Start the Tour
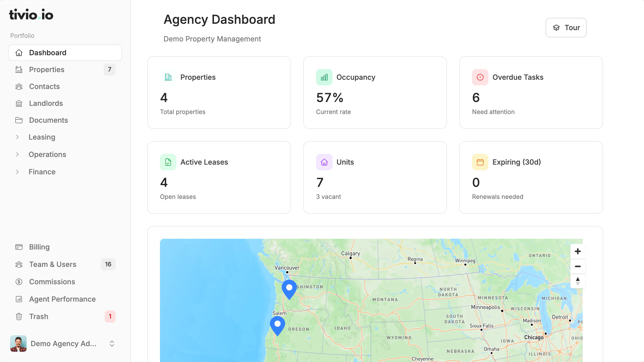This screenshot has width=644, height=362. pyautogui.click(x=566, y=28)
